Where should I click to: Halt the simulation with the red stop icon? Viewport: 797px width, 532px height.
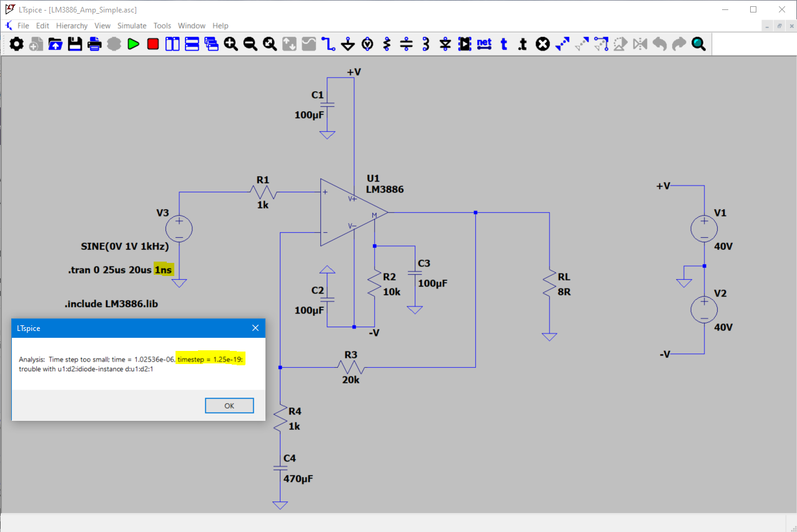tap(153, 44)
